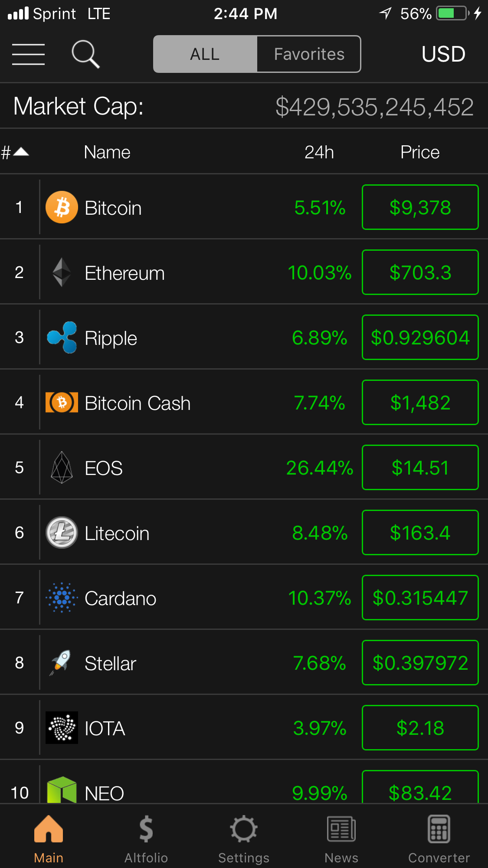The image size is (488, 868).
Task: Tap the Ripple logo icon
Action: [62, 337]
